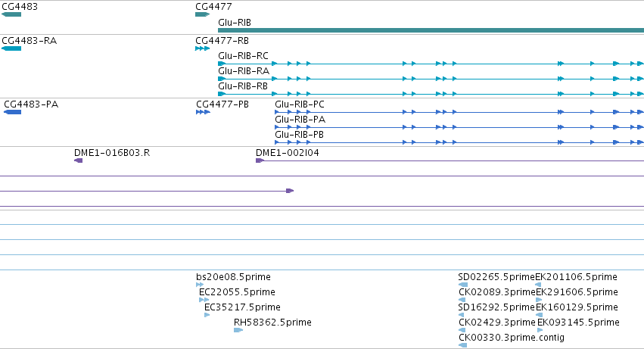Screen dimensions: 644x349
Task: Click the unlabeled purple arrowhead below DME1-002I04
Action: coord(290,191)
